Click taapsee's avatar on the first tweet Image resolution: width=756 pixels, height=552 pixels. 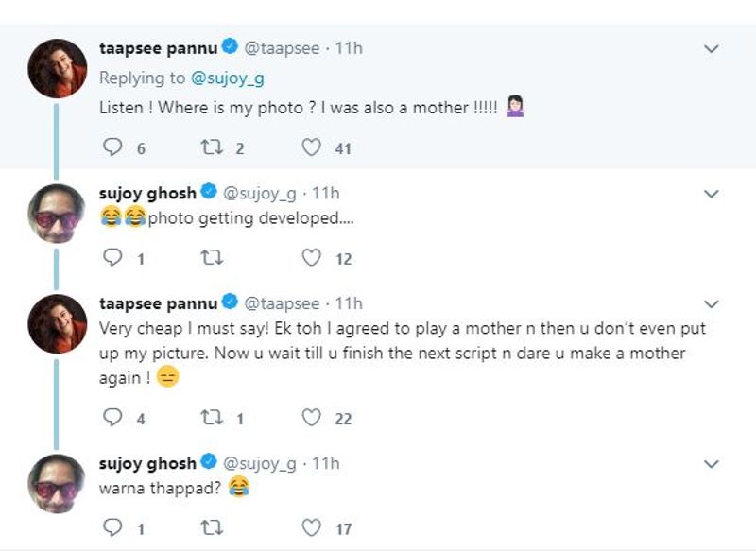coord(58,69)
